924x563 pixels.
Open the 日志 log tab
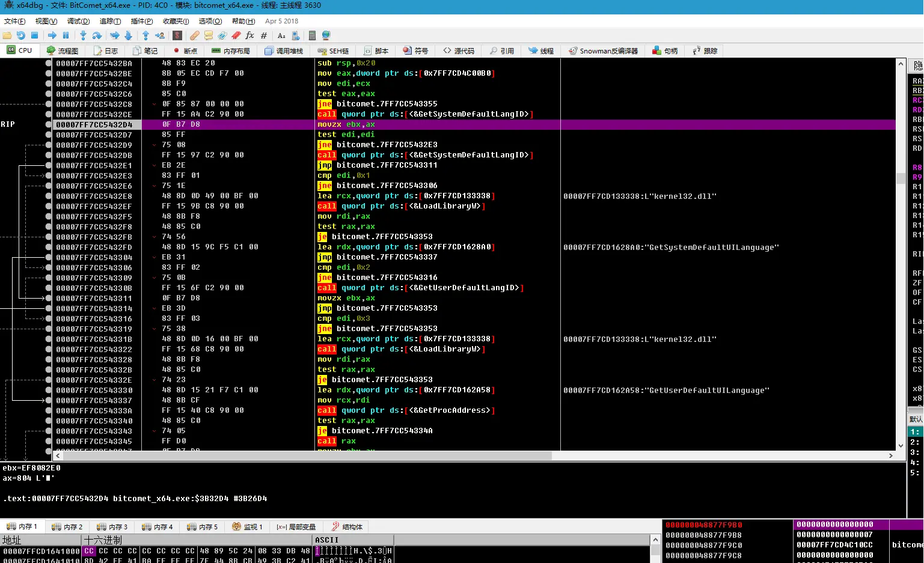(x=106, y=50)
